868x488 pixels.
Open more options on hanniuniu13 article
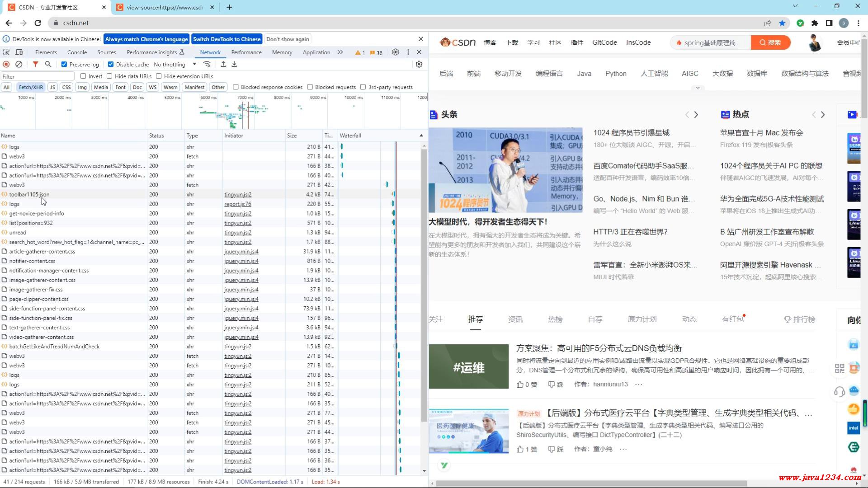click(x=639, y=385)
